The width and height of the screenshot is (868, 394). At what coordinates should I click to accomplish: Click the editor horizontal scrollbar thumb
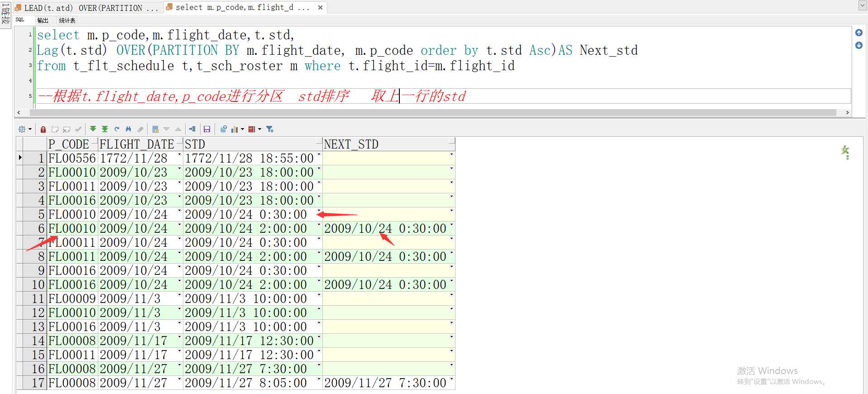point(432,112)
